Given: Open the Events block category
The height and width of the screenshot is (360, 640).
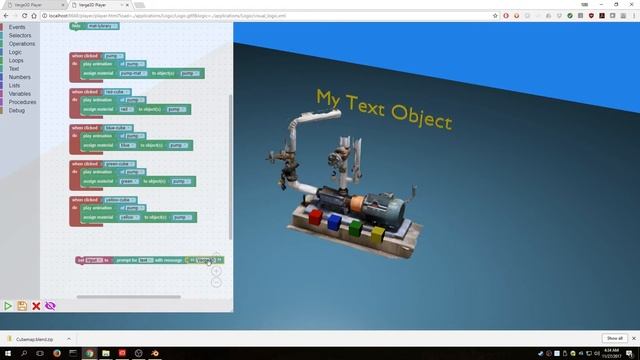Looking at the screenshot, I should coord(17,27).
